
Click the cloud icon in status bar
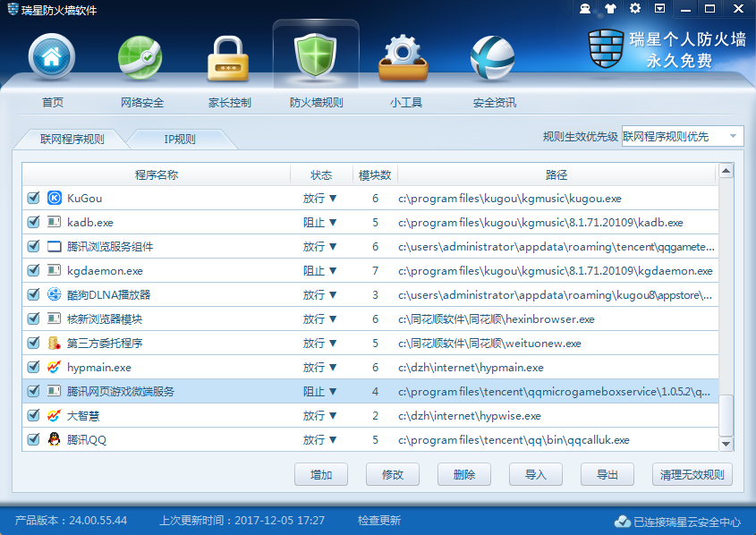pos(623,522)
